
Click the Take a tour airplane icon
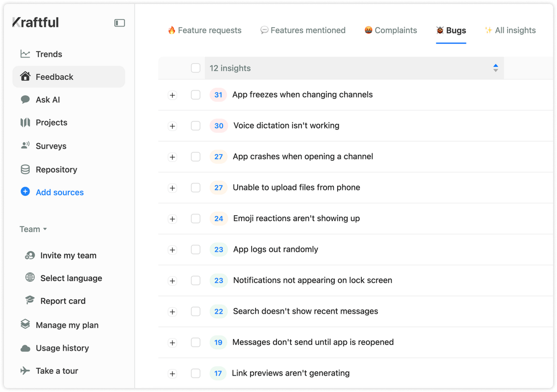pos(25,371)
